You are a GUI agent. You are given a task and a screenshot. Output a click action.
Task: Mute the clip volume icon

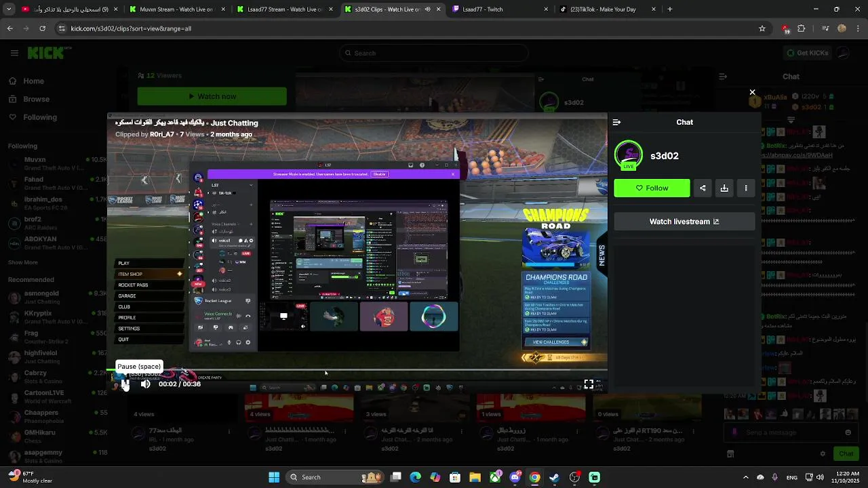[146, 384]
